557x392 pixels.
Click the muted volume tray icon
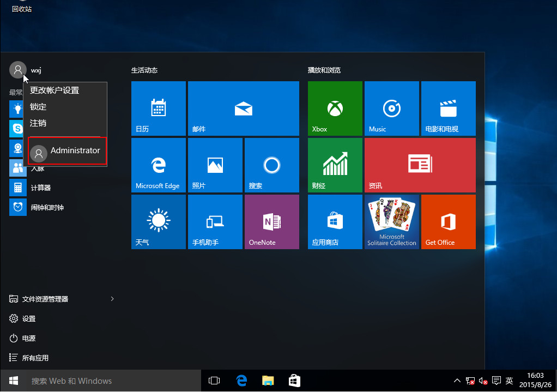click(x=483, y=381)
